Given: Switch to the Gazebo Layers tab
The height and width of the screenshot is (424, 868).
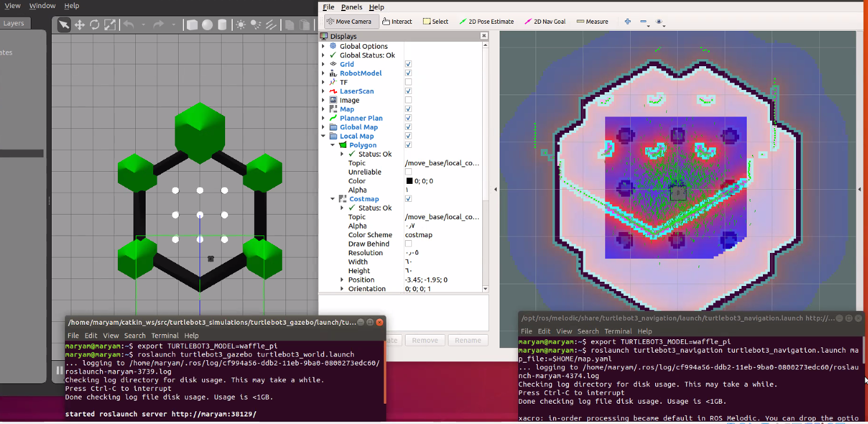Looking at the screenshot, I should point(13,24).
